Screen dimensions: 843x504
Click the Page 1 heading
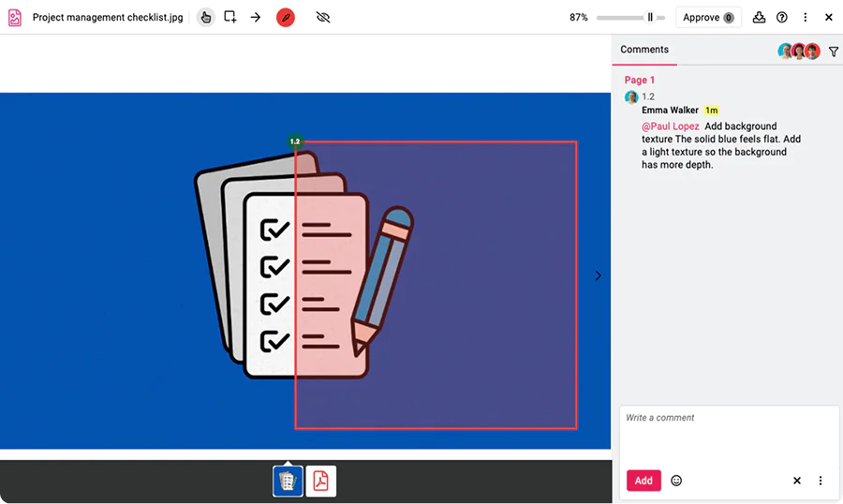pyautogui.click(x=639, y=80)
